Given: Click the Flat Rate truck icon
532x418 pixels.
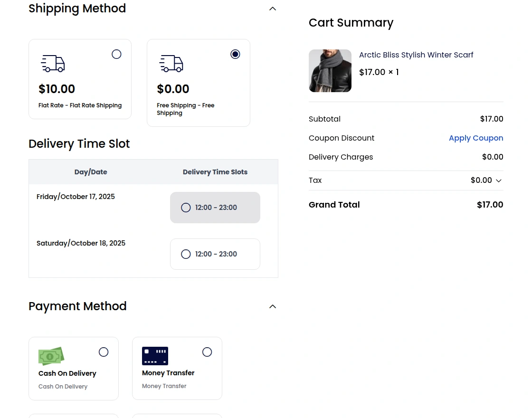Looking at the screenshot, I should pos(53,63).
